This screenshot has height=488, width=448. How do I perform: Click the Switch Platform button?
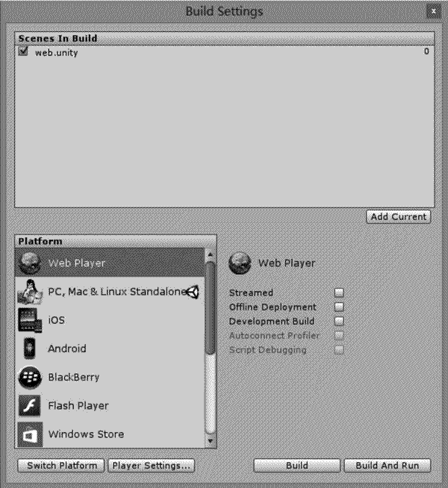tap(61, 466)
